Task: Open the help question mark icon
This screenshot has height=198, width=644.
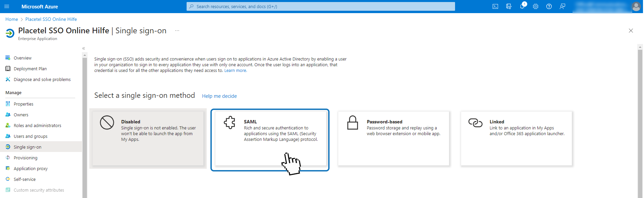Action: click(549, 6)
